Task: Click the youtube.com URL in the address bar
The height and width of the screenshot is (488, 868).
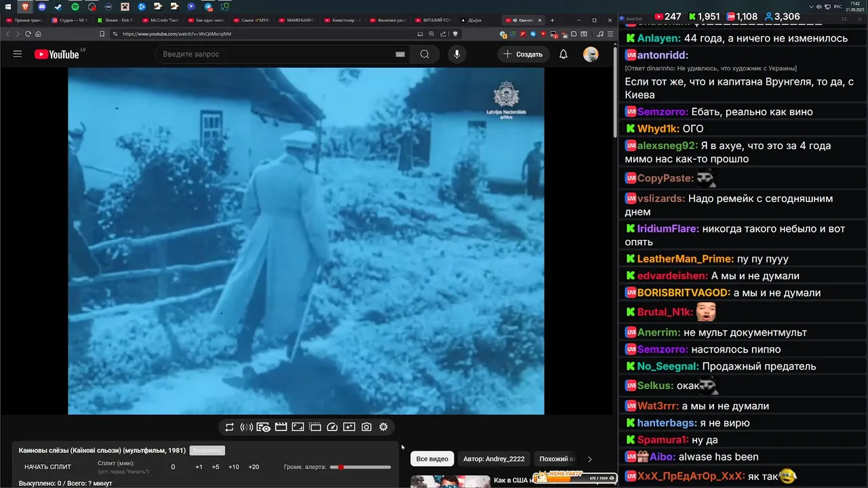Action: (177, 34)
